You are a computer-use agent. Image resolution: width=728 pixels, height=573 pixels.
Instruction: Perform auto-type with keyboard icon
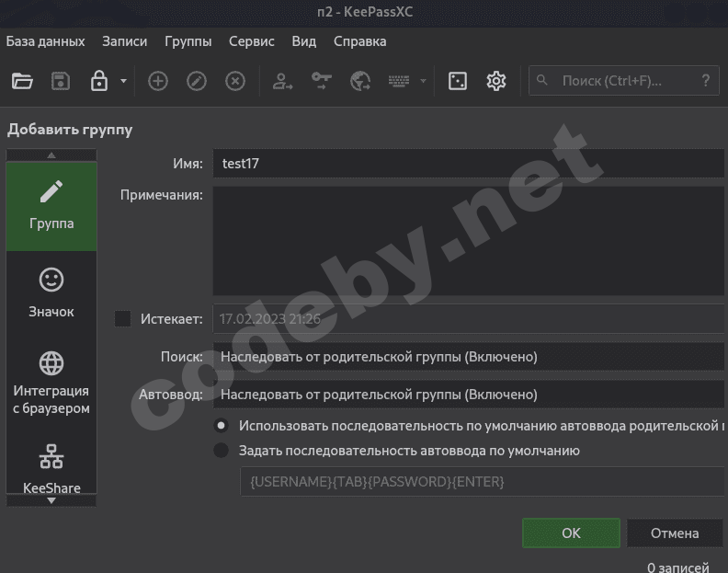[x=399, y=81]
